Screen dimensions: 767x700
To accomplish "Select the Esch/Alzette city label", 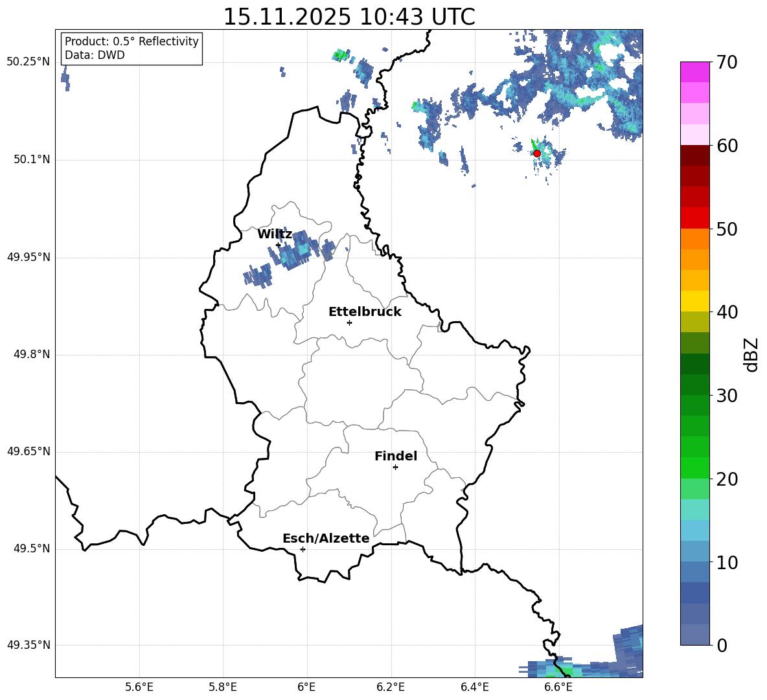I will point(325,539).
